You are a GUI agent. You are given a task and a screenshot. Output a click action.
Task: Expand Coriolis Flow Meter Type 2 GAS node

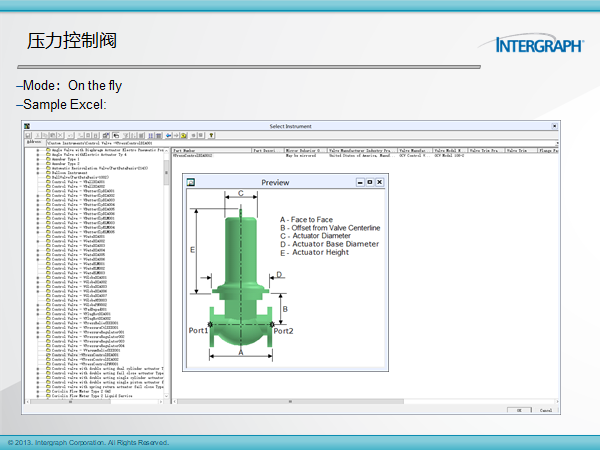click(x=38, y=391)
